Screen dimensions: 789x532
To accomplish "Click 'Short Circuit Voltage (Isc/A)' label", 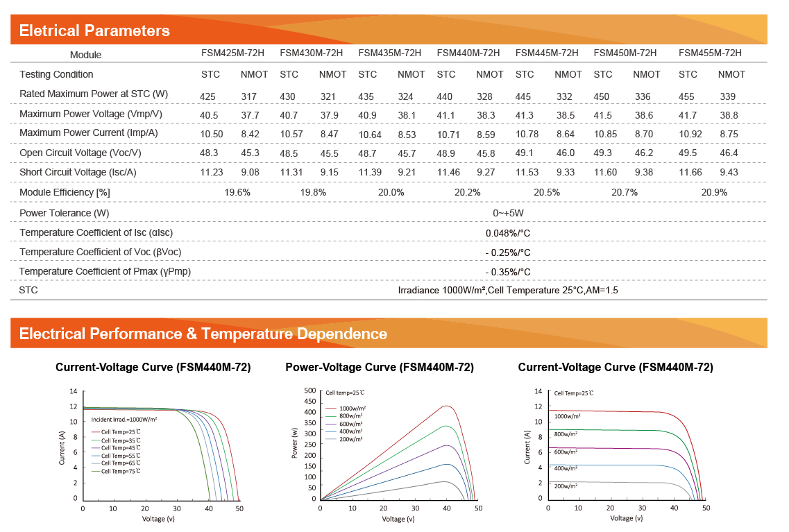I will click(x=78, y=173).
